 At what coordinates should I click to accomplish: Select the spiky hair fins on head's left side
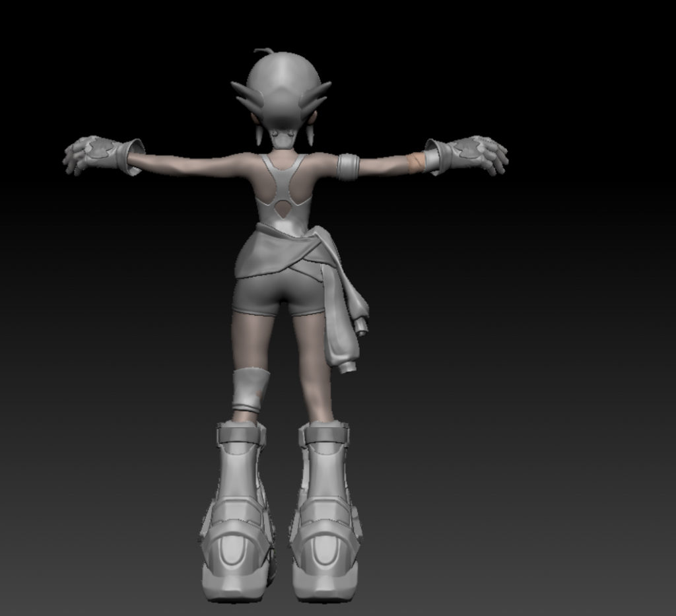(249, 98)
